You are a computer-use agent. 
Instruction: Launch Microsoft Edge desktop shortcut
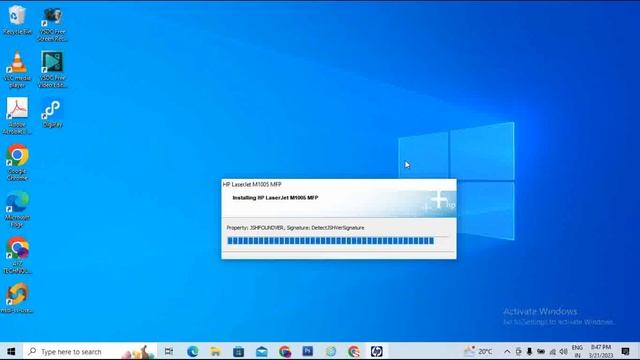coord(17,209)
